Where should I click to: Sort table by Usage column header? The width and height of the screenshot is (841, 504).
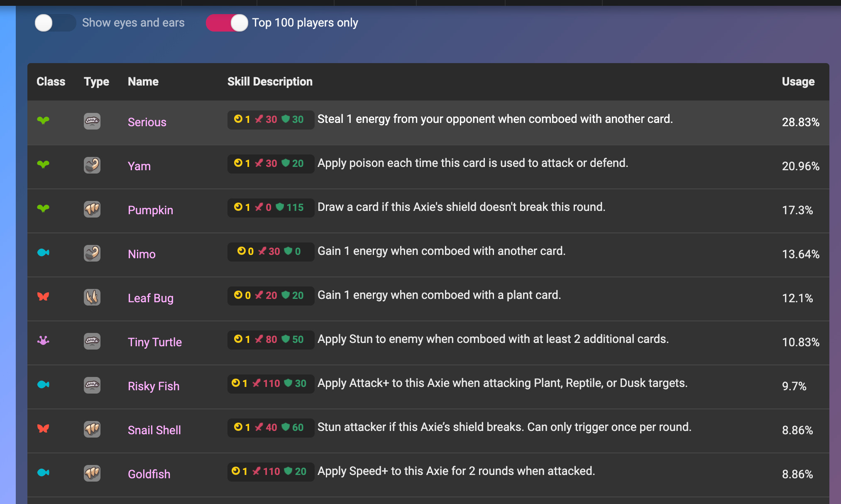(x=798, y=81)
